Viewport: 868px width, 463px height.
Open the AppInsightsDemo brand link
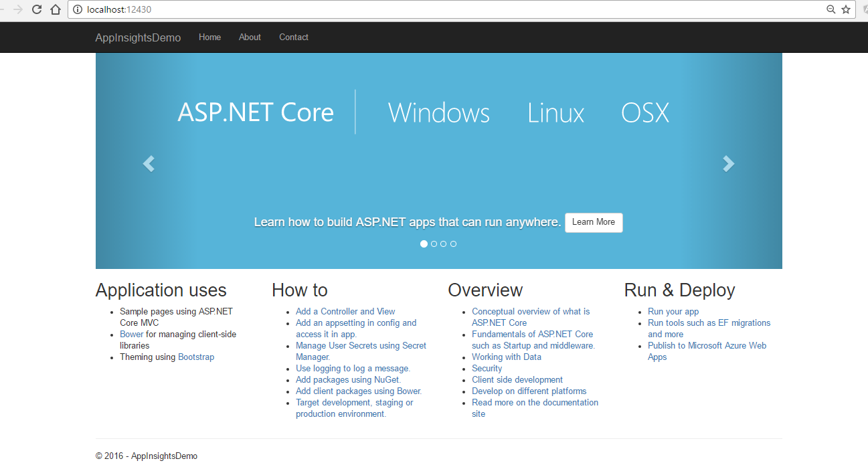tap(138, 37)
